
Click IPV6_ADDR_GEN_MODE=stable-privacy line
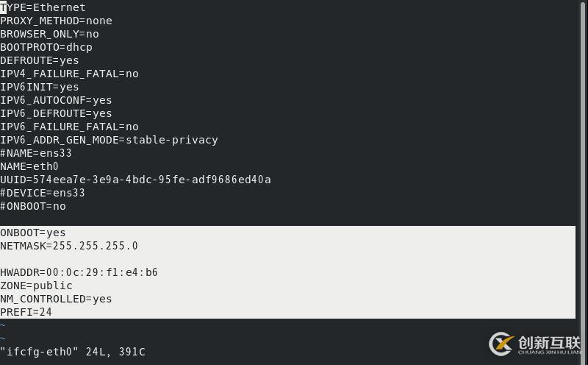click(x=109, y=140)
